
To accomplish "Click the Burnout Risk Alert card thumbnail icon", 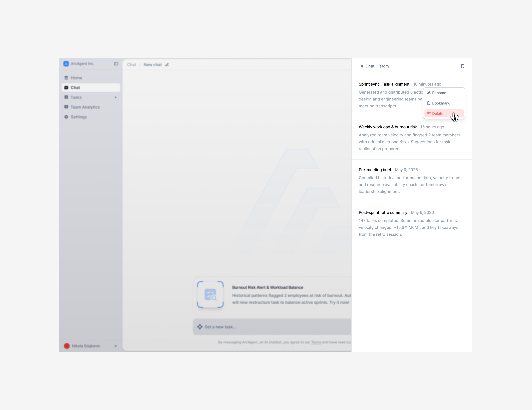I will (210, 294).
